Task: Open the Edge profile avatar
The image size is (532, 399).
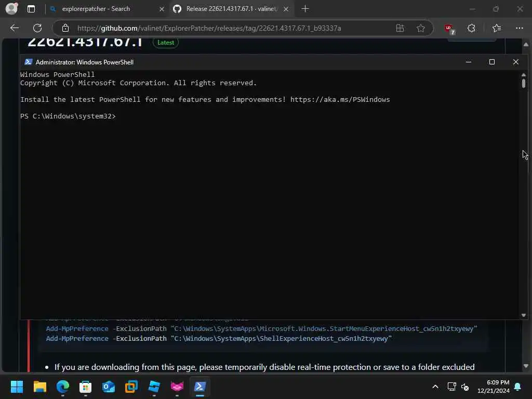Action: [x=11, y=8]
